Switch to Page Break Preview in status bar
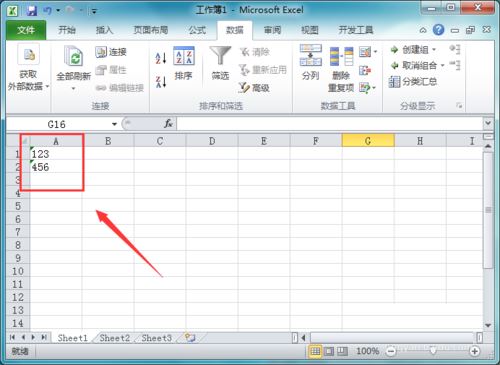Screen dimensions: 500x365 [342, 351]
